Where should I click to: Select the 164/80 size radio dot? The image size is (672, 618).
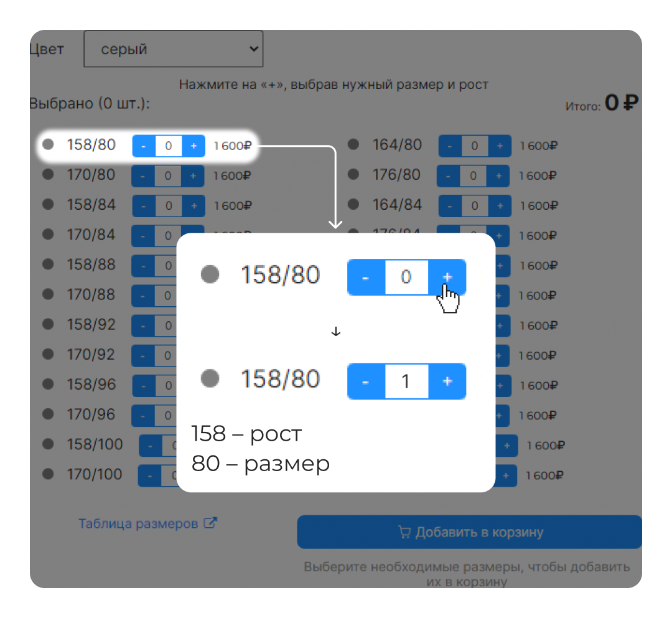pyautogui.click(x=353, y=145)
